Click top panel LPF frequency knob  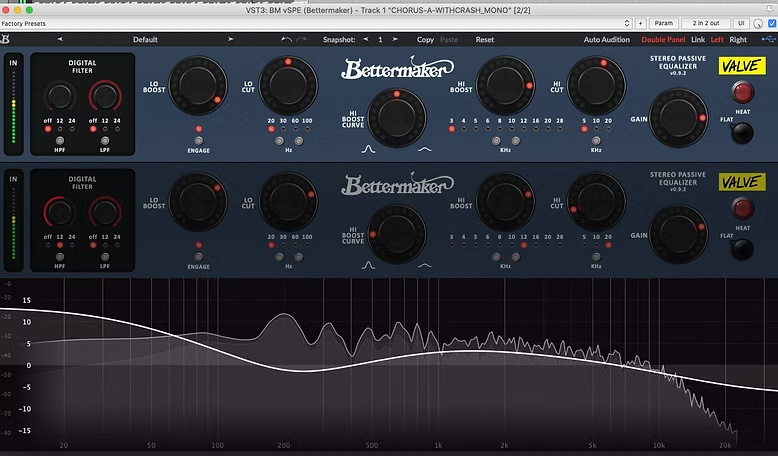(x=105, y=96)
